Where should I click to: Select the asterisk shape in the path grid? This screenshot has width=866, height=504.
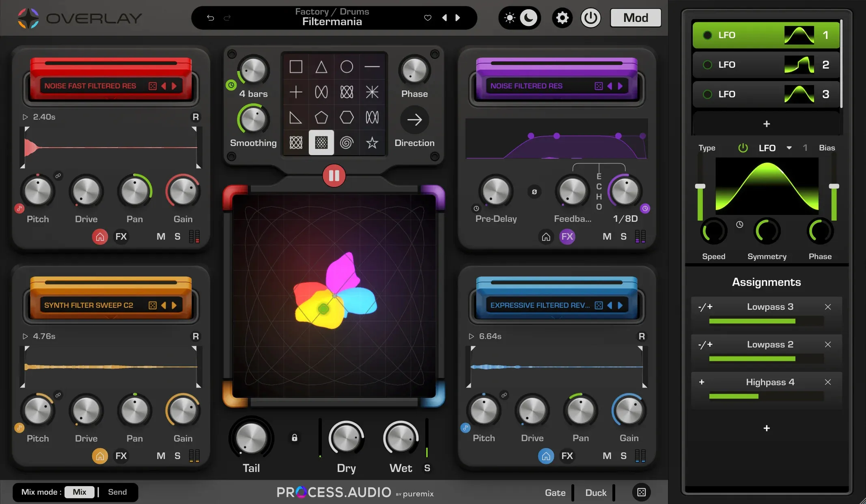click(372, 92)
